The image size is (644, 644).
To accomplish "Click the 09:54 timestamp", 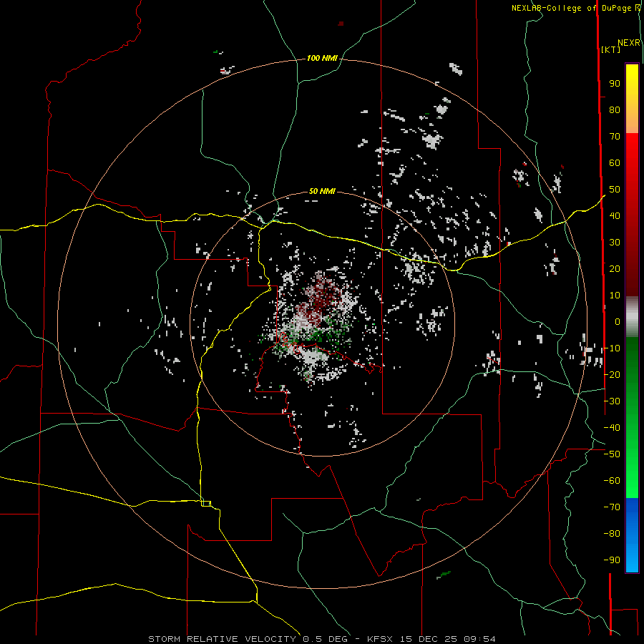I will [x=479, y=639].
